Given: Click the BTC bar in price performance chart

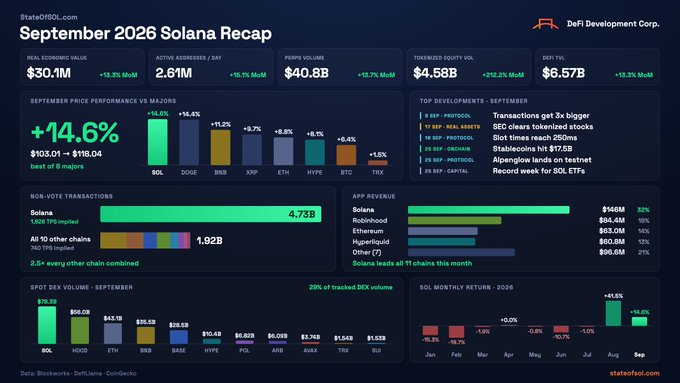Looking at the screenshot, I should tap(346, 155).
